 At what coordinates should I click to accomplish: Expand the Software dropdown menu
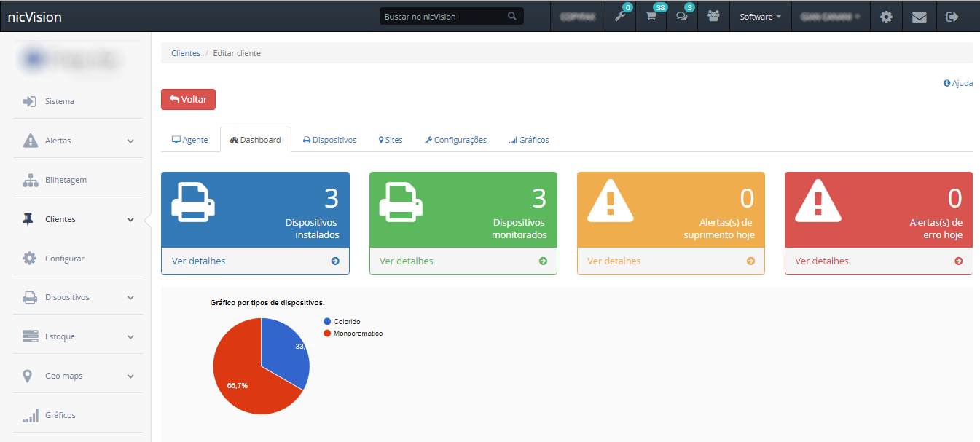coord(760,17)
